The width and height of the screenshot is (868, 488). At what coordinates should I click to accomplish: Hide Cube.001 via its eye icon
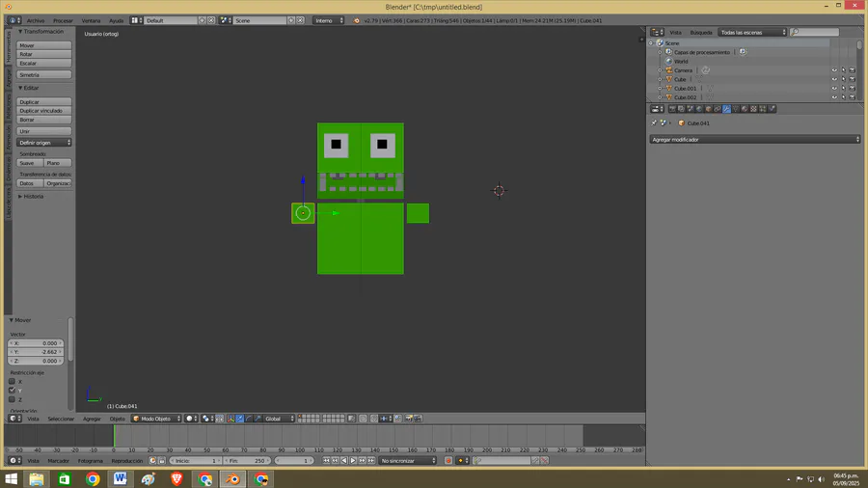tap(834, 88)
